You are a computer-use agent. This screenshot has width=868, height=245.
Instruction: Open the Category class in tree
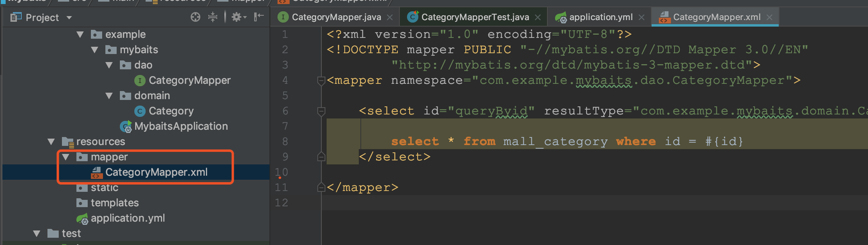click(171, 111)
